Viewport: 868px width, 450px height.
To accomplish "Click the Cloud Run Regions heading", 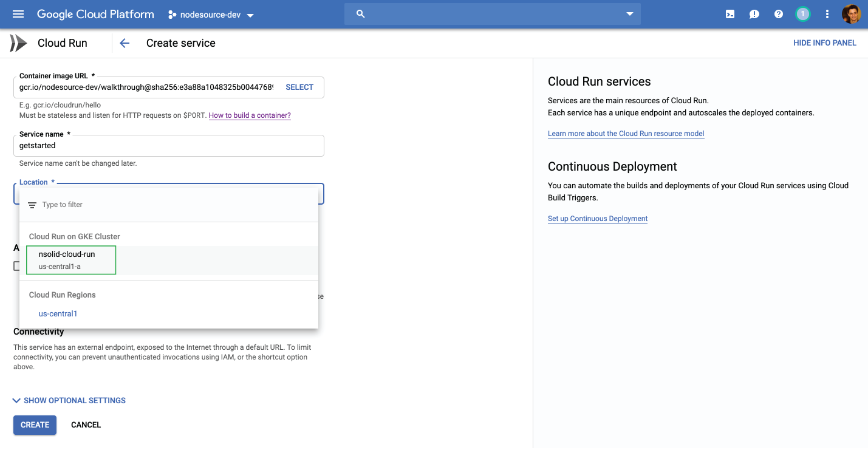I will click(x=63, y=295).
